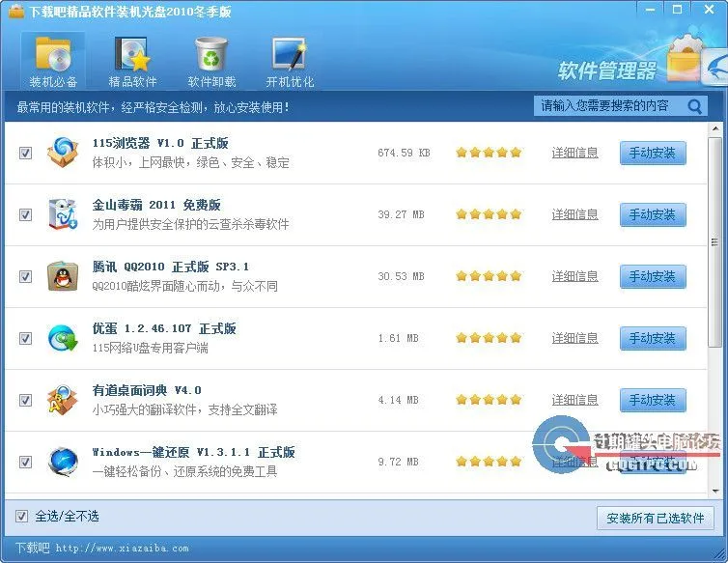
Task: Click 安装所有已选软件 button
Action: (655, 518)
